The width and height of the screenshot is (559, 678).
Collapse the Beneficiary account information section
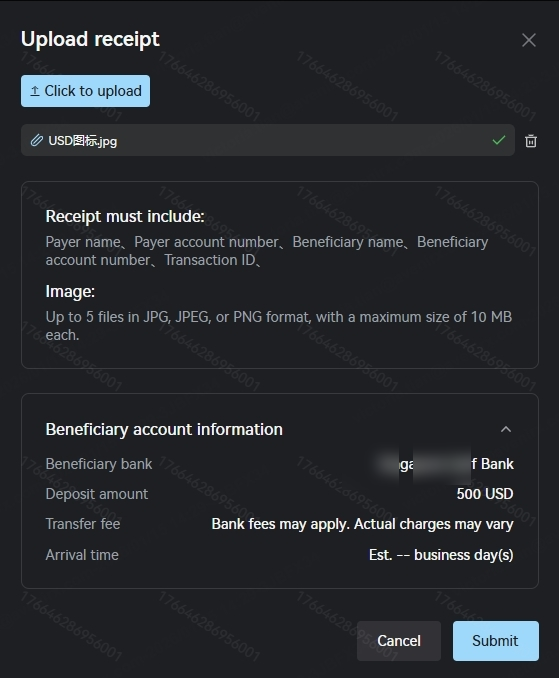click(x=505, y=429)
